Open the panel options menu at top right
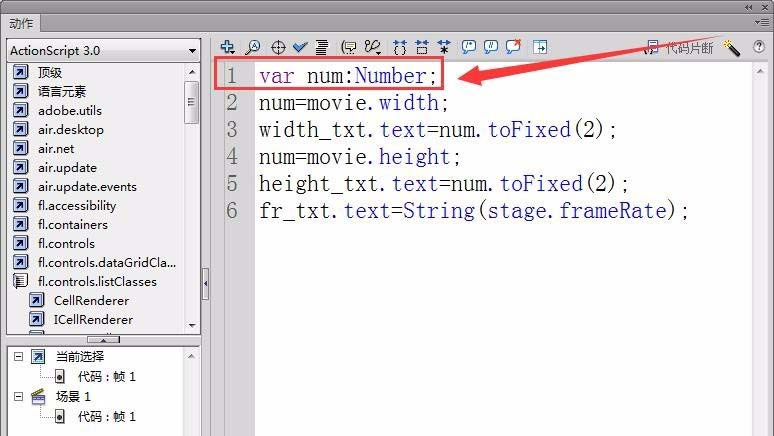This screenshot has height=436, width=774. 762,22
